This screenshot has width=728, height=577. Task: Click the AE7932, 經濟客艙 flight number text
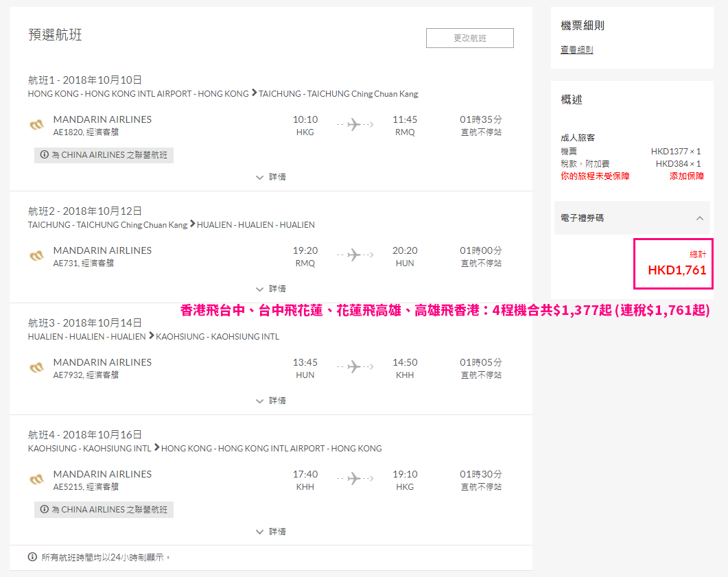86,375
